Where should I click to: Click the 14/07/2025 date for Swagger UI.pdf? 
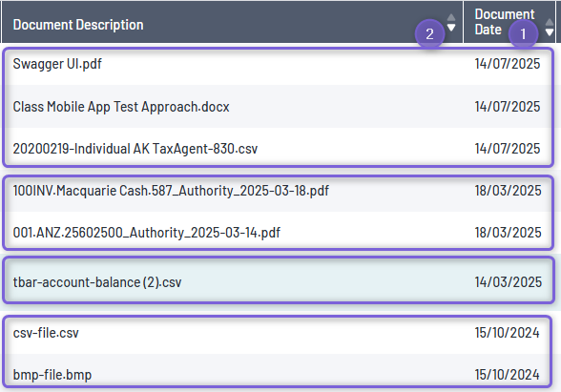click(x=508, y=64)
